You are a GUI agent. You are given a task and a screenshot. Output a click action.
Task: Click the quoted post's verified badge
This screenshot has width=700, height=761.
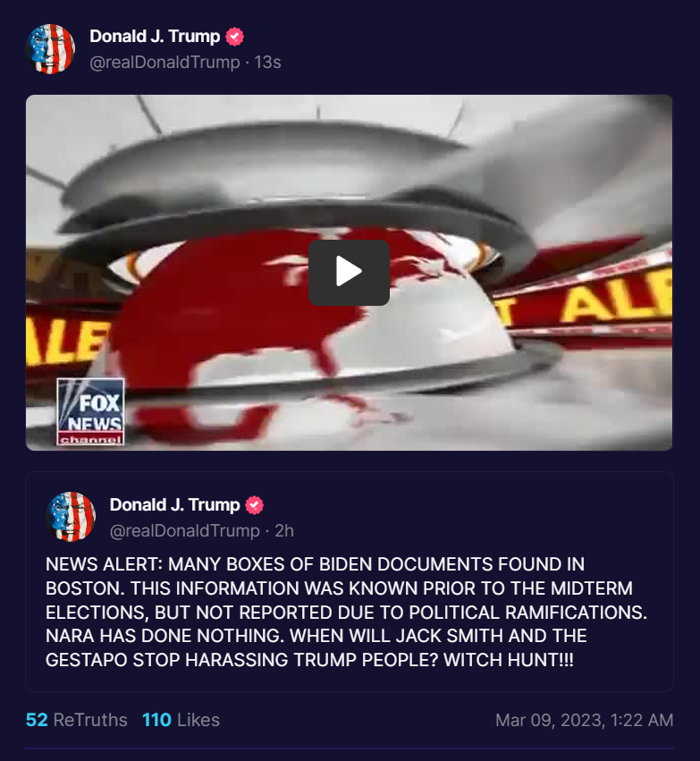pos(255,505)
